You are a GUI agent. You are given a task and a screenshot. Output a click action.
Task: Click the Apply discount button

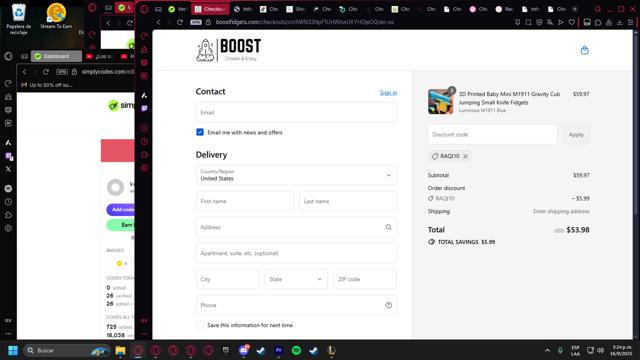[576, 134]
